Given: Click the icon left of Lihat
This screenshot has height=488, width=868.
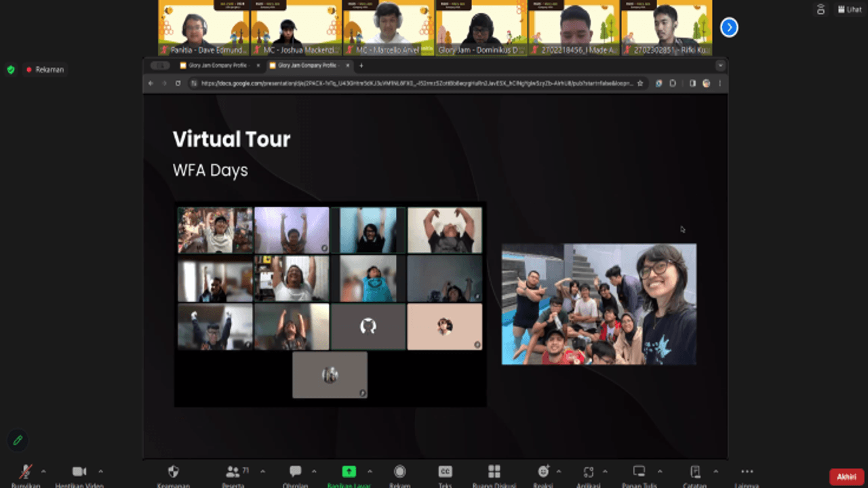Looking at the screenshot, I should [821, 9].
